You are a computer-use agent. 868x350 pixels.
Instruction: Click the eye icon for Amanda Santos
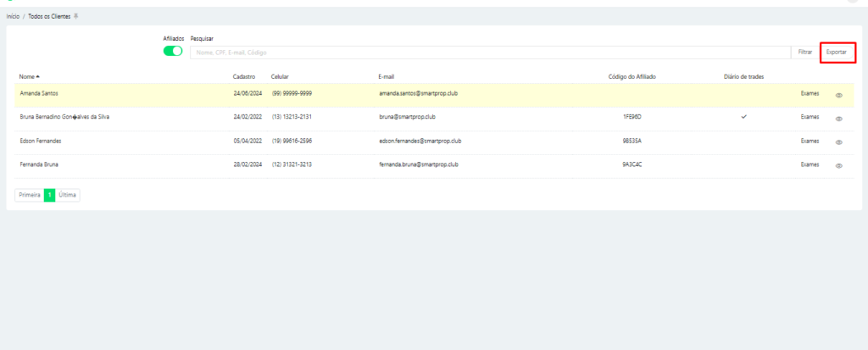pyautogui.click(x=838, y=95)
